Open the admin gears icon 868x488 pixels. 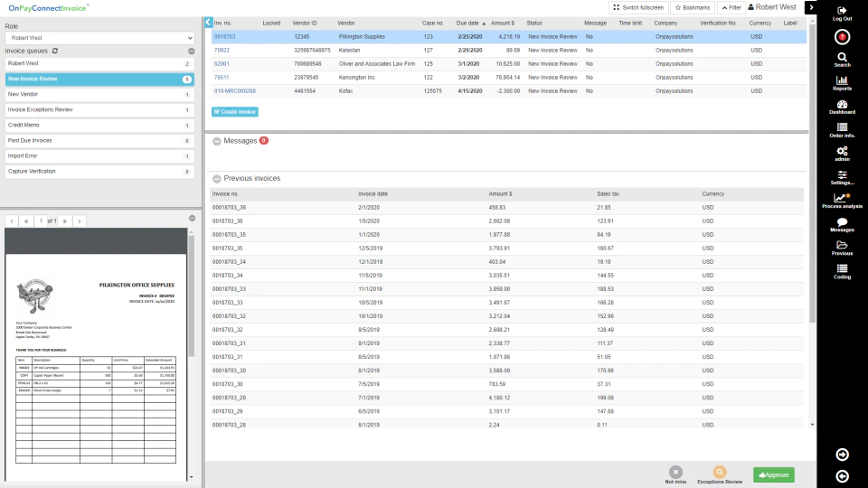[x=842, y=154]
